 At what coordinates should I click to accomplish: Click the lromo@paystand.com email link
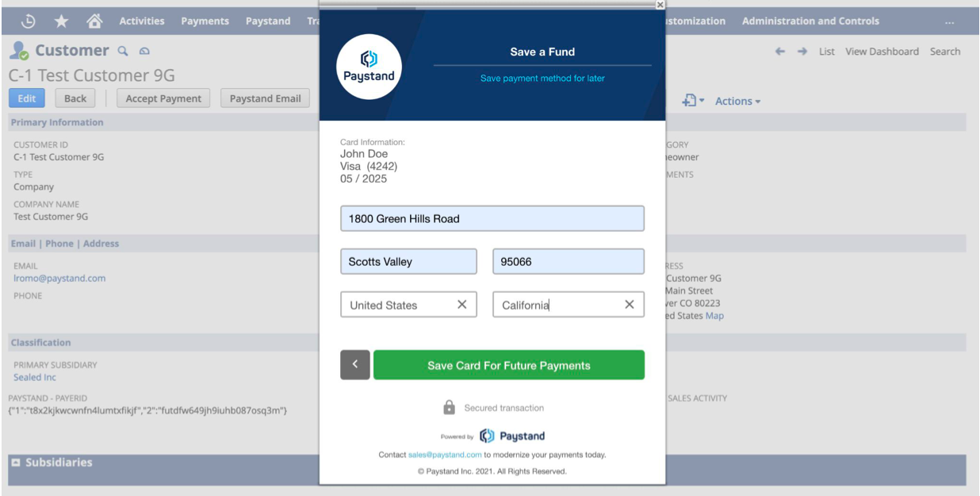(59, 279)
